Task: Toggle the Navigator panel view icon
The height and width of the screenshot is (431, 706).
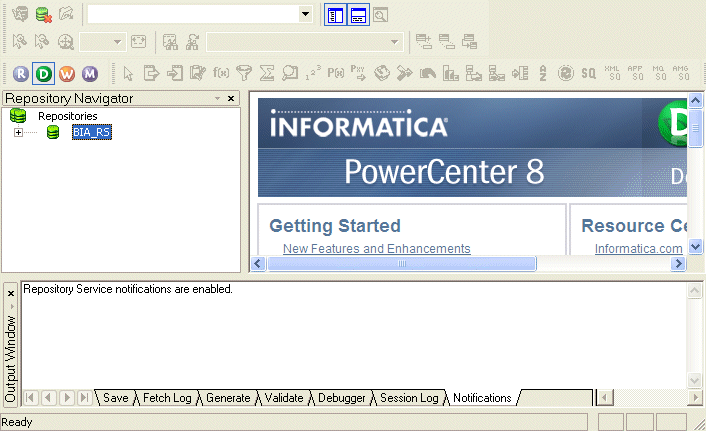Action: pyautogui.click(x=335, y=15)
